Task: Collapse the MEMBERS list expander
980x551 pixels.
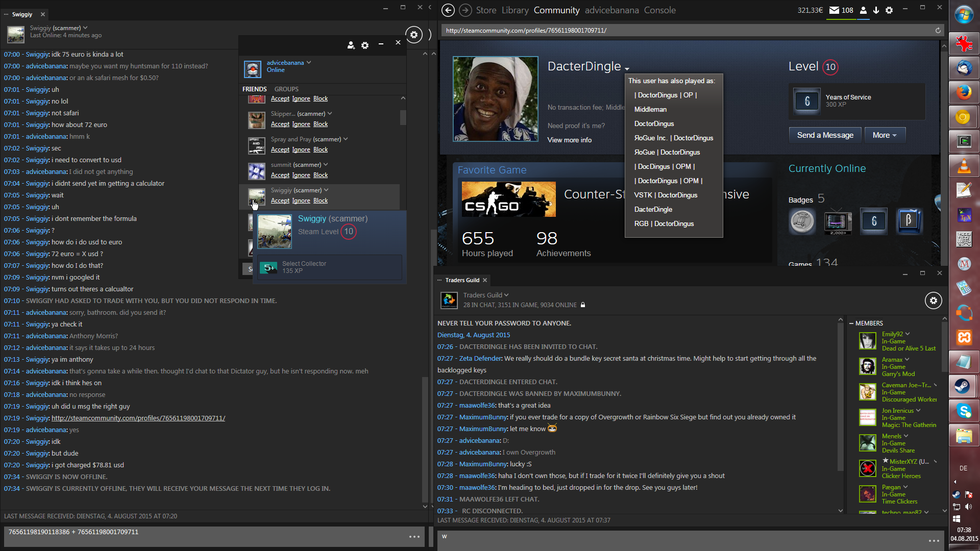Action: (851, 323)
